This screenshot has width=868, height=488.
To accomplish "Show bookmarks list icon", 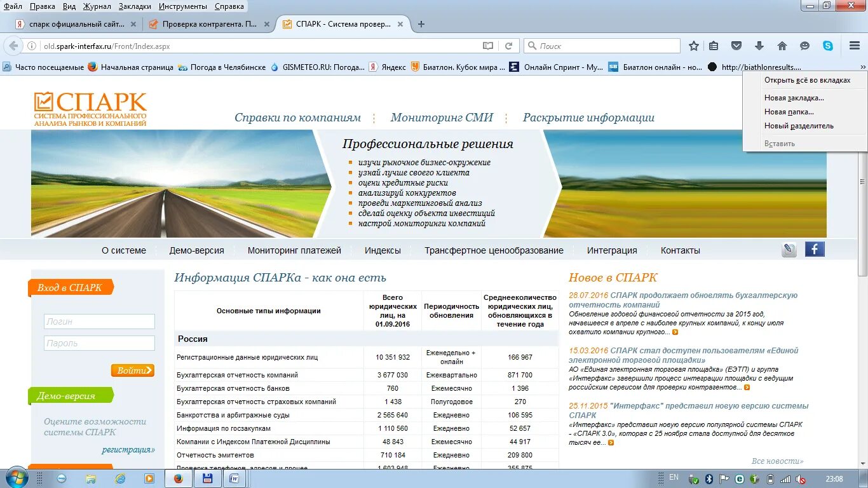I will 714,46.
